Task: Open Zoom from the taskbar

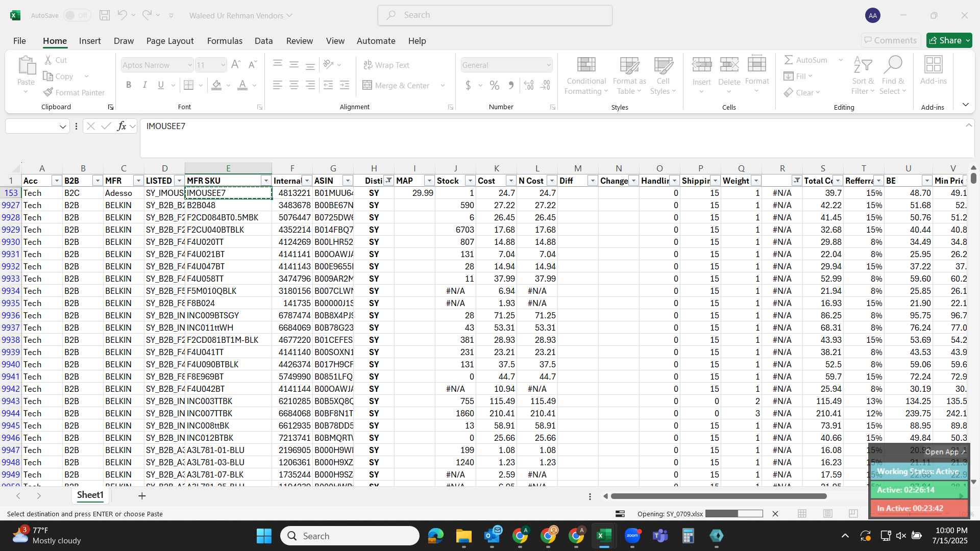Action: 632,536
